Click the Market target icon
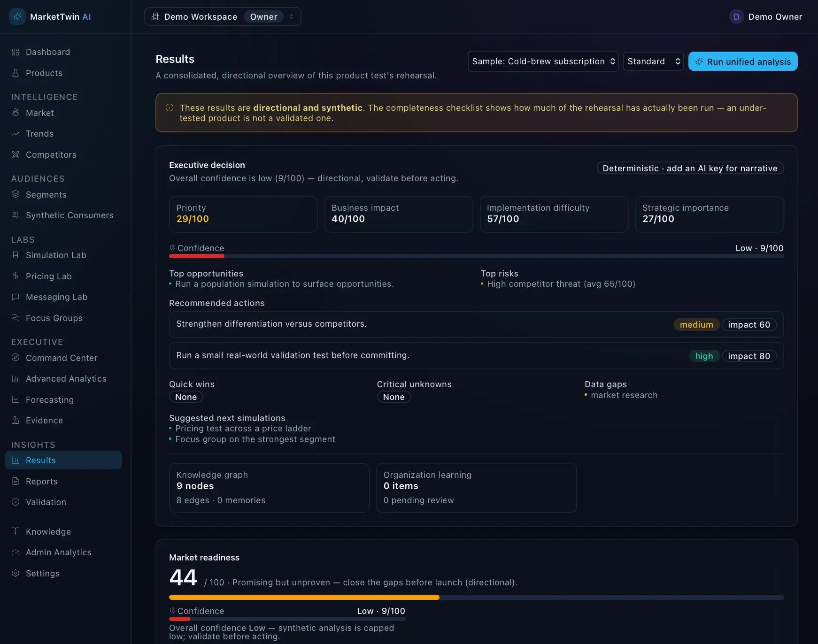Viewport: 818px width, 644px height. [x=15, y=113]
